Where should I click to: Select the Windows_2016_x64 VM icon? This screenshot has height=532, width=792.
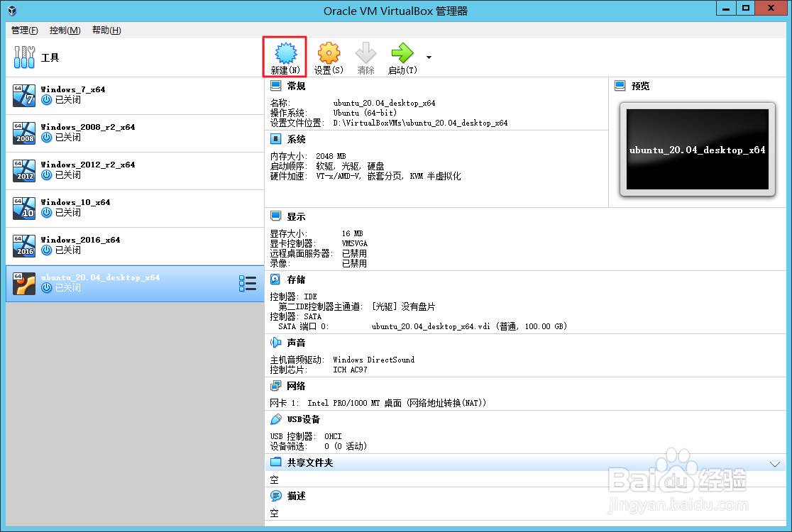(24, 246)
